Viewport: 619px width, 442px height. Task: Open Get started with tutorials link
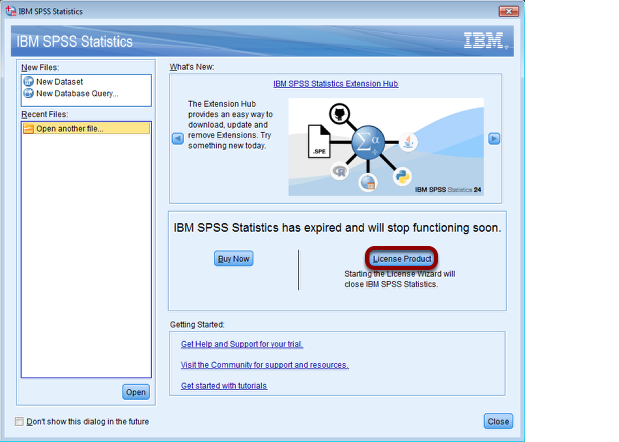224,386
